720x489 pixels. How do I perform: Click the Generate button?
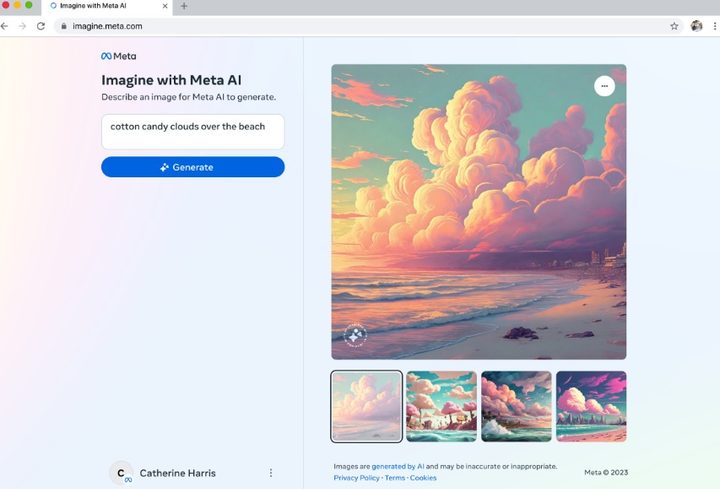192,167
